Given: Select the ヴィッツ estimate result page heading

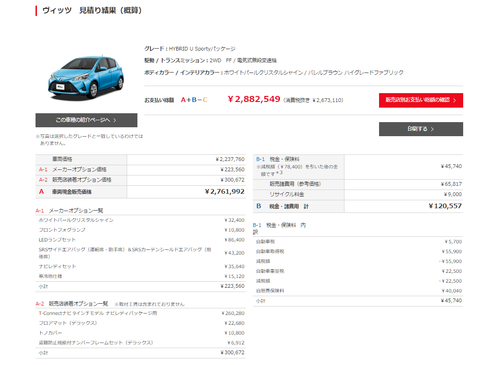Looking at the screenshot, I should click(92, 11).
